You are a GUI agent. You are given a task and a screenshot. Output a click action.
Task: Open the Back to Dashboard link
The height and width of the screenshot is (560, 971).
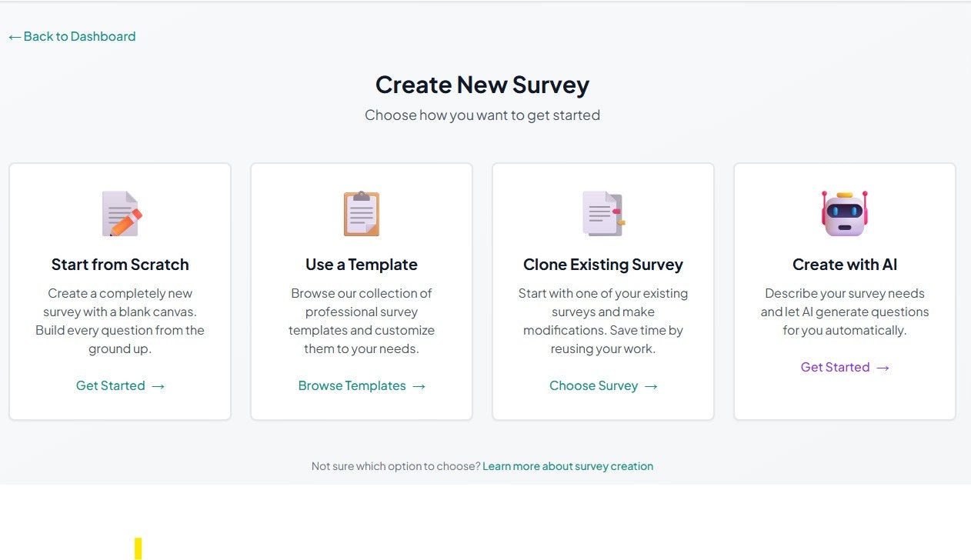(x=72, y=36)
